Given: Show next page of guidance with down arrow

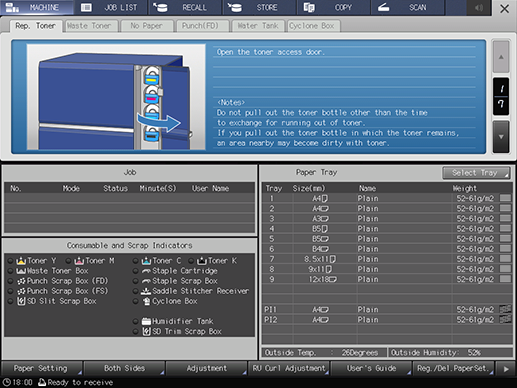Looking at the screenshot, I should (x=501, y=137).
